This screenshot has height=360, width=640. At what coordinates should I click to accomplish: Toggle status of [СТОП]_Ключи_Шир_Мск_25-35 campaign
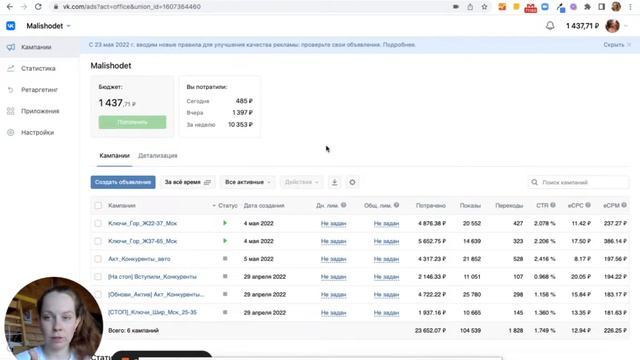pos(225,312)
